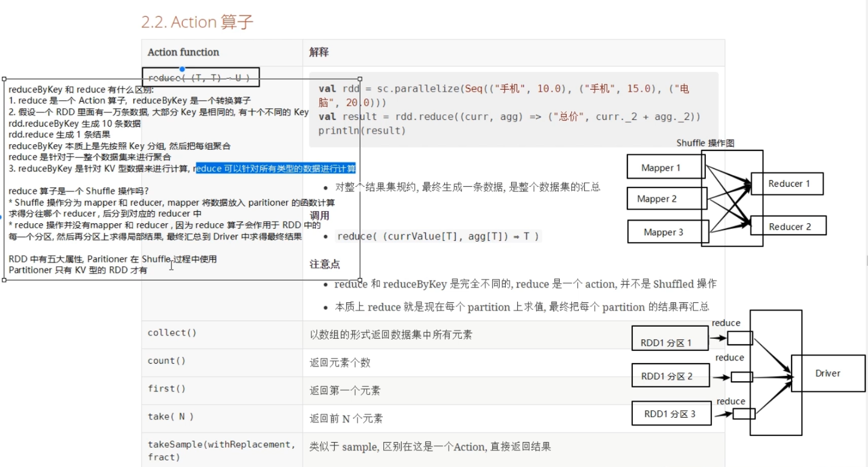Click the line 'Partitioner 只有 KV 型的 RDD 才有'
Screen dimensions: 868x467
[x=78, y=270]
